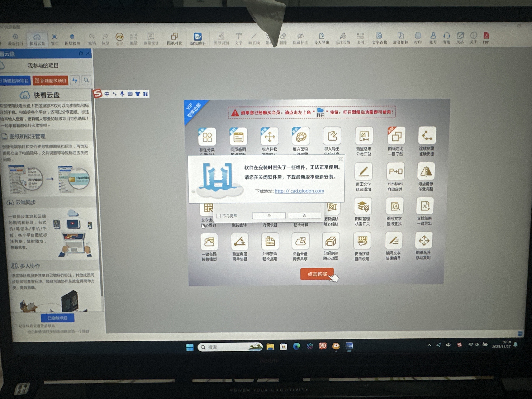Image resolution: width=532 pixels, height=399 pixels.
Task: Select 我参与的项目 tab heading
Action: pyautogui.click(x=43, y=66)
